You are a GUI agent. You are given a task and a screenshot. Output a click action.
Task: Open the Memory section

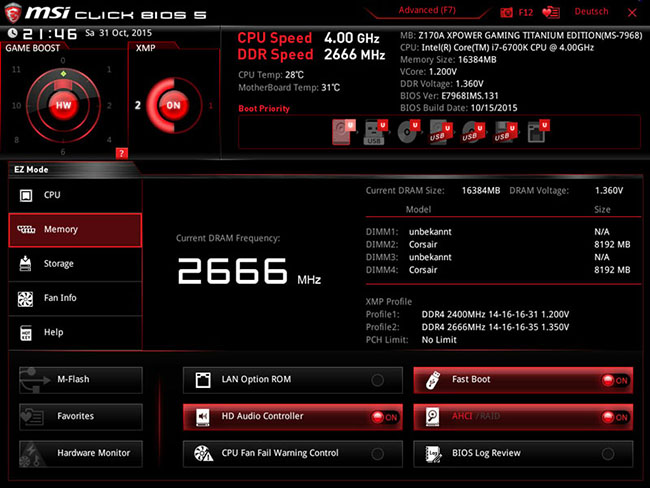click(x=75, y=230)
